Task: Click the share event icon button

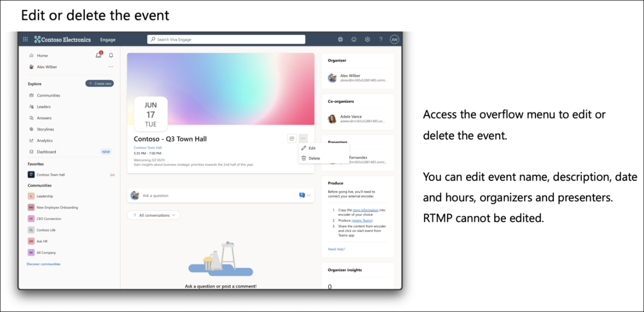Action: click(x=292, y=138)
